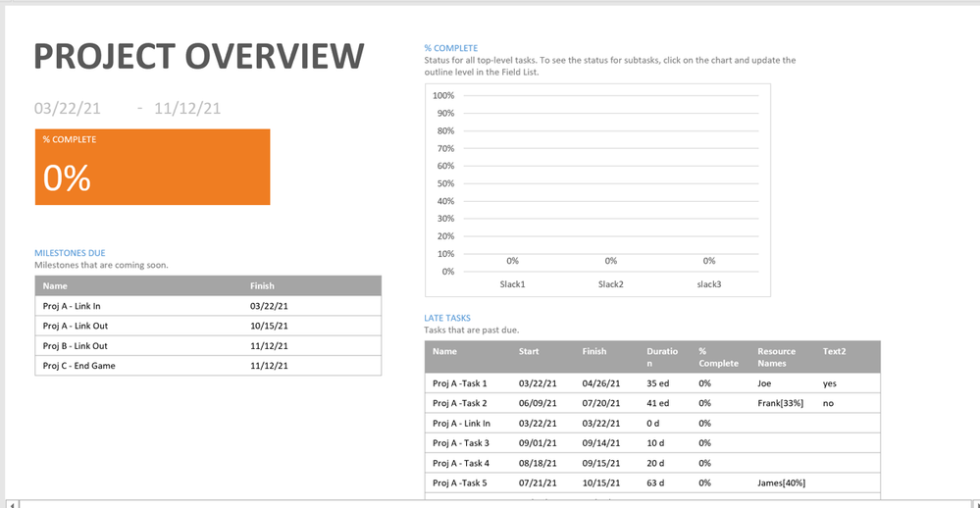Select the Slack2 category label

click(610, 284)
